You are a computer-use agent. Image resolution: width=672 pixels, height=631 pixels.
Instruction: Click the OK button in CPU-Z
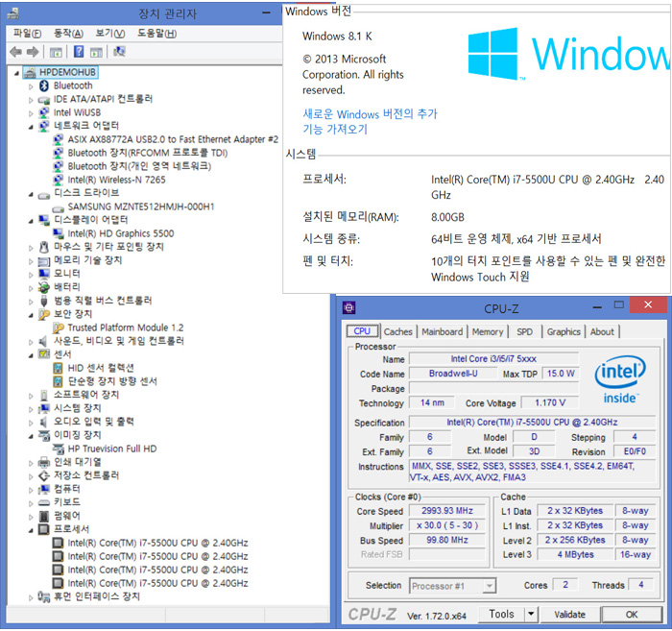pyautogui.click(x=632, y=615)
